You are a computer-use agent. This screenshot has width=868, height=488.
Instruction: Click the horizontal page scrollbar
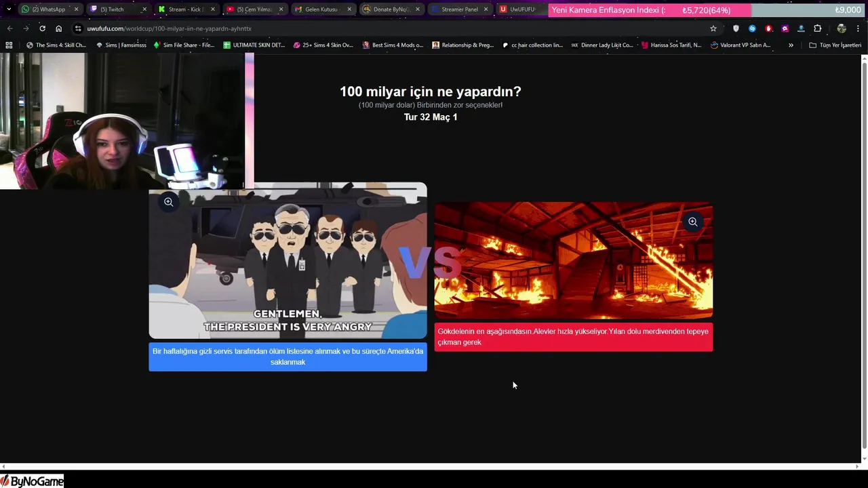point(431,466)
